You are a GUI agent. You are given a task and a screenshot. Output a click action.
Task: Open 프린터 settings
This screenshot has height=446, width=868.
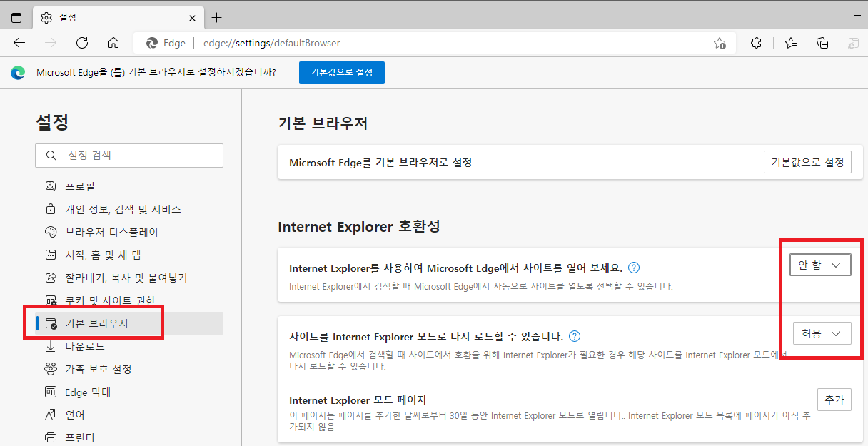click(129, 437)
